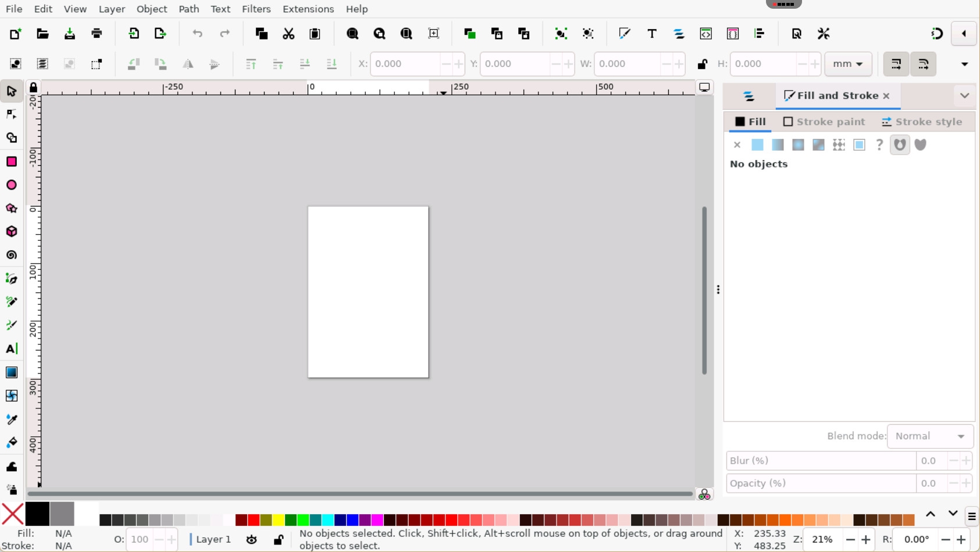
Task: Open the Blend mode Normal dropdown
Action: (x=929, y=436)
